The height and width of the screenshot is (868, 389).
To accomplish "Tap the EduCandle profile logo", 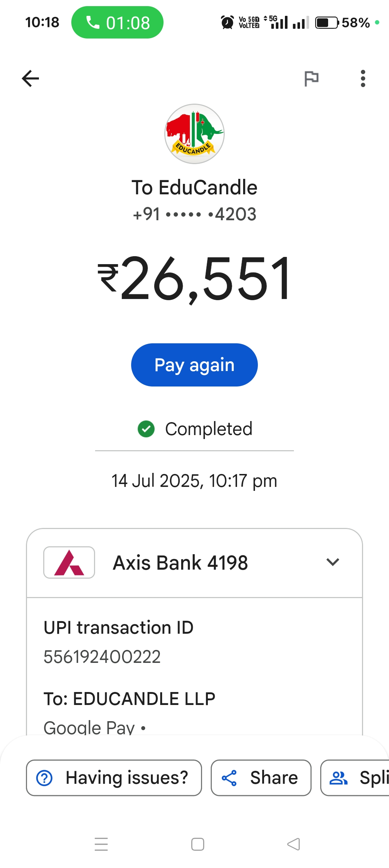I will coord(194,134).
